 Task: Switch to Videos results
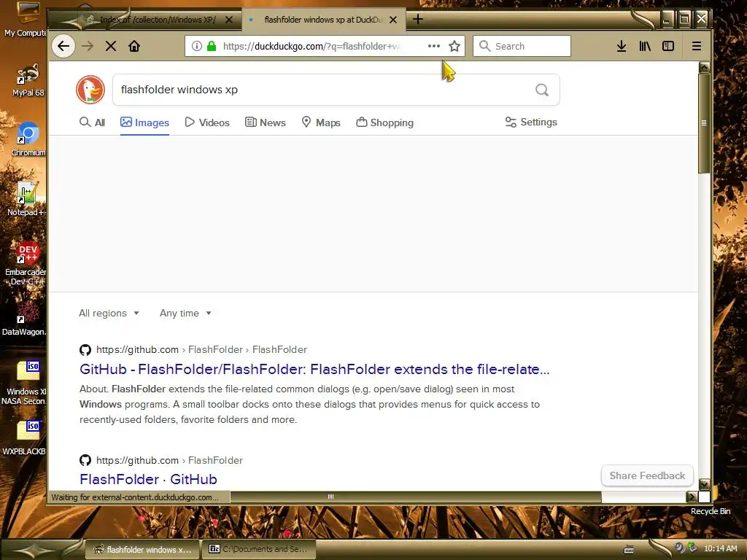coord(206,122)
